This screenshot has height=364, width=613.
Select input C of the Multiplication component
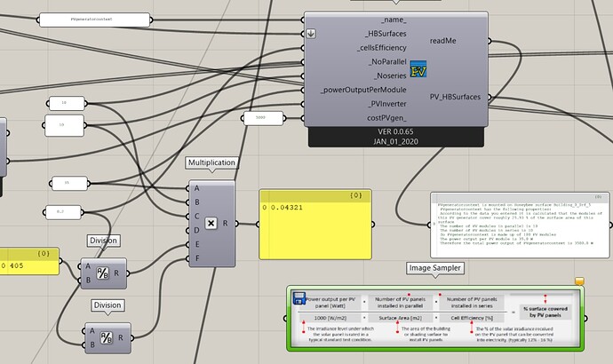coord(196,217)
